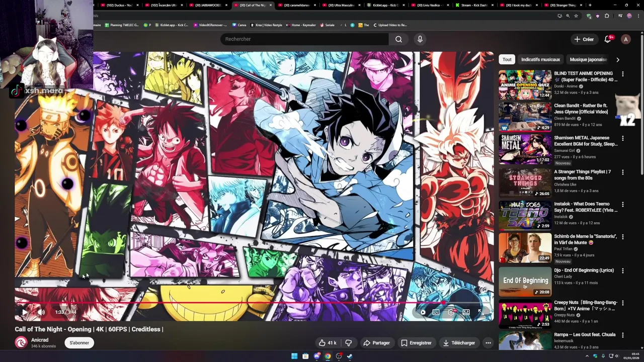Open Discord from the taskbar
Viewport: 644px width, 362px height.
click(x=316, y=356)
